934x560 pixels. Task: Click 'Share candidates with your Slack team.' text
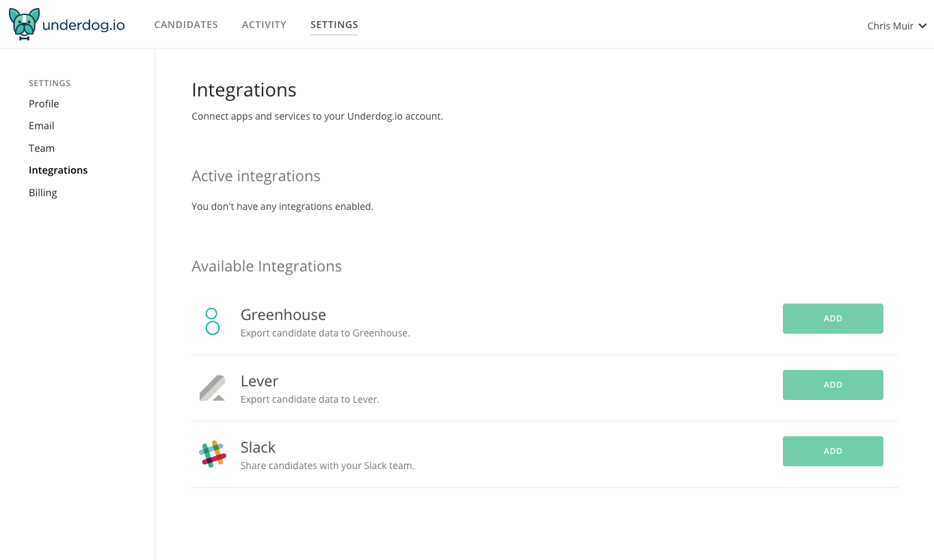(x=328, y=466)
